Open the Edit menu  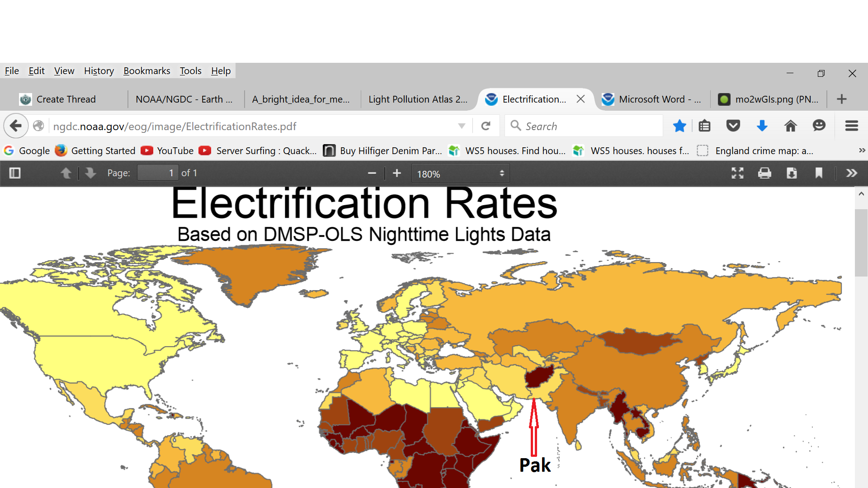(x=37, y=71)
